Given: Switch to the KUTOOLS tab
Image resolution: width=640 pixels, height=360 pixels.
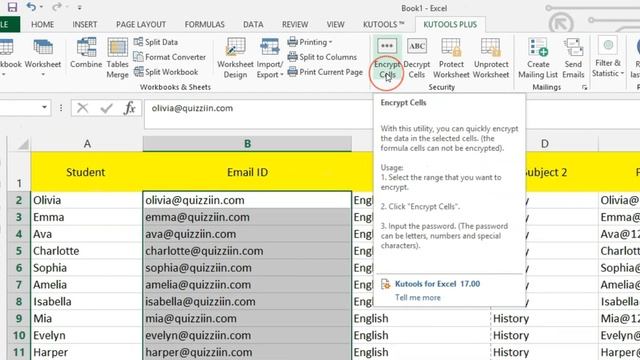Looking at the screenshot, I should click(x=383, y=24).
